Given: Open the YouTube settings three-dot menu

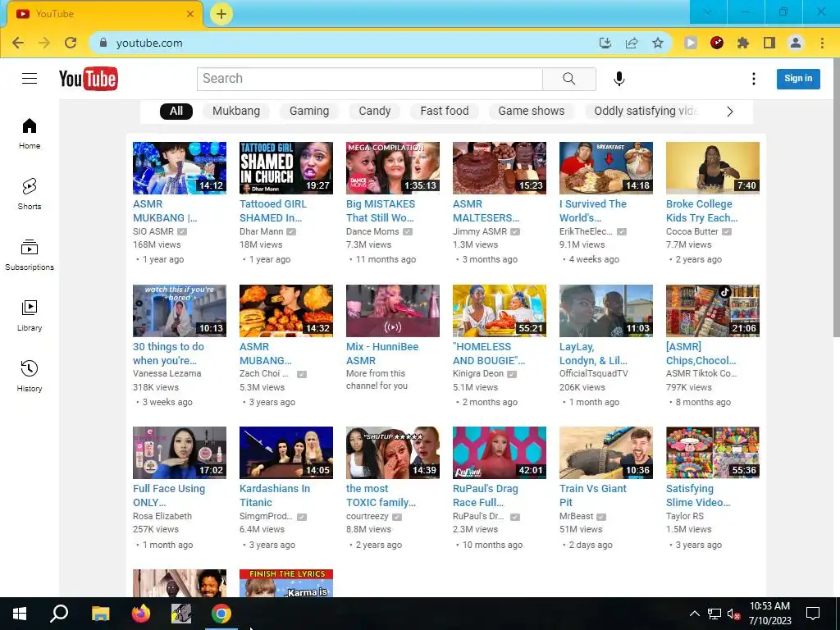Looking at the screenshot, I should tap(754, 79).
